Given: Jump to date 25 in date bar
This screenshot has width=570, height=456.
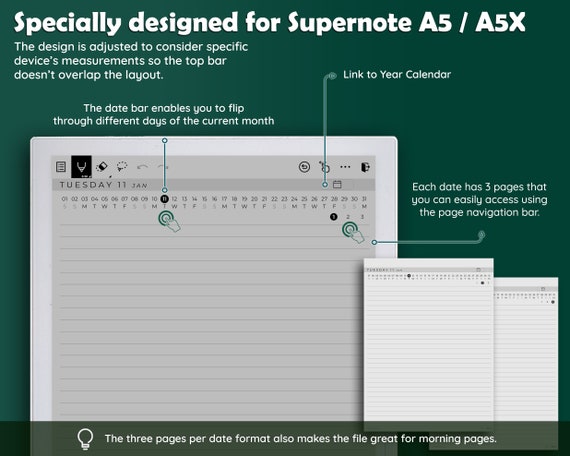Looking at the screenshot, I should pos(305,199).
